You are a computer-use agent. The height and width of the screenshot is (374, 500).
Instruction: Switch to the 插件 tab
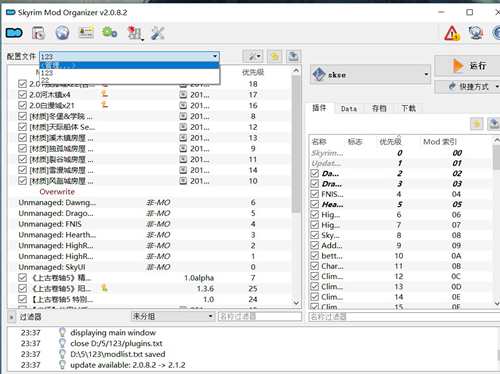coord(319,108)
